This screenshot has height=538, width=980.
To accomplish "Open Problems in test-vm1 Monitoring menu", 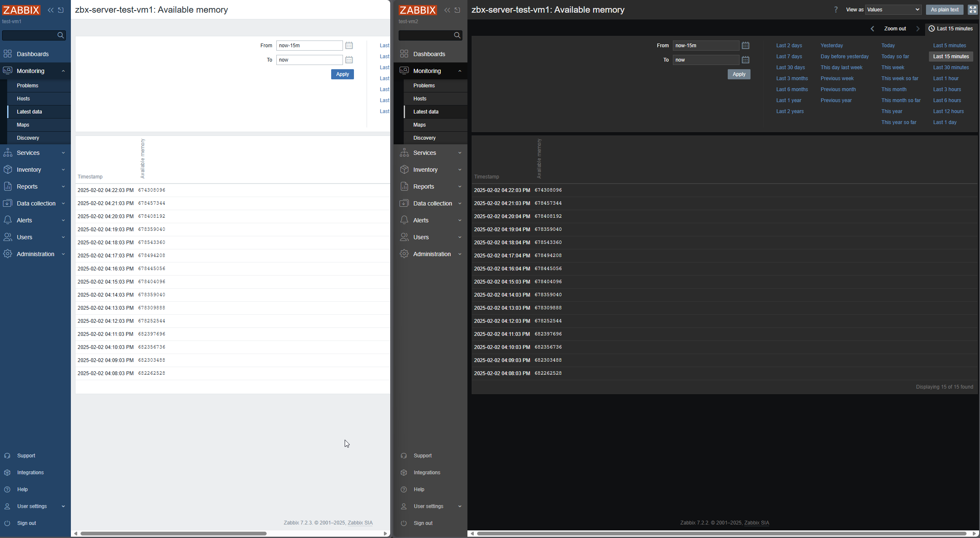I will (x=39, y=86).
